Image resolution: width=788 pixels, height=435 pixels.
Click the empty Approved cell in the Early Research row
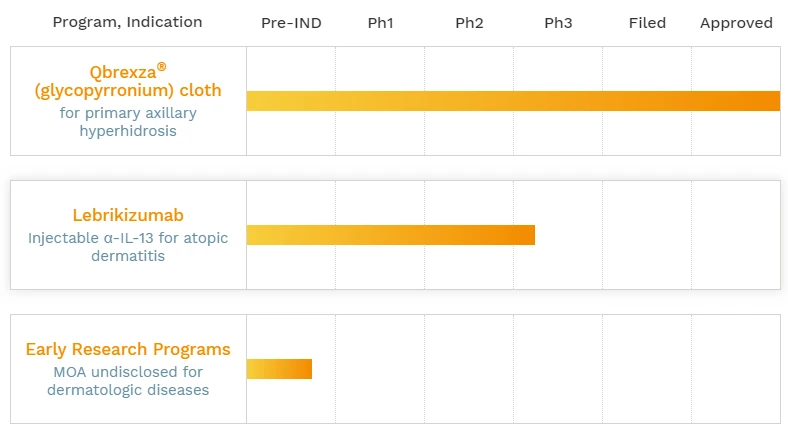tap(736, 369)
